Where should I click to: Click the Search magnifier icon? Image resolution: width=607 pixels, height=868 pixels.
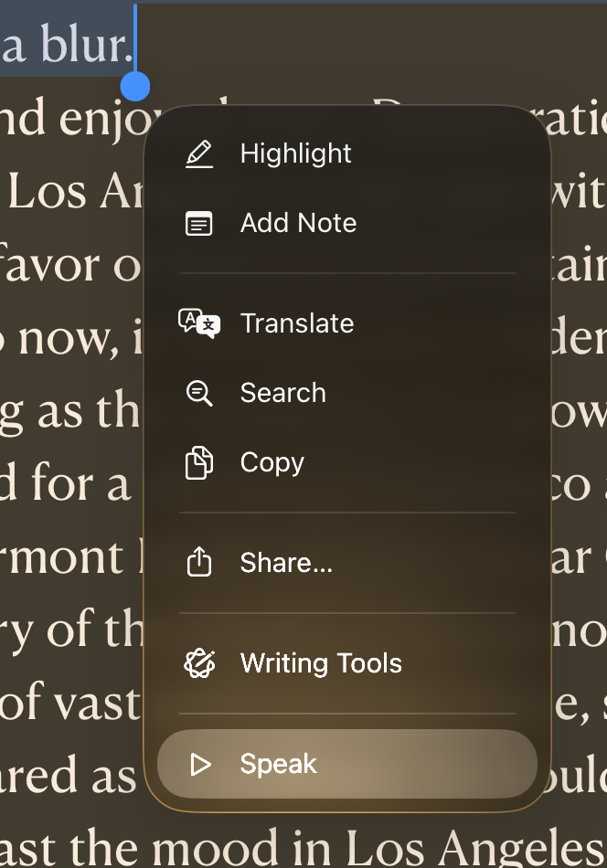pos(199,393)
